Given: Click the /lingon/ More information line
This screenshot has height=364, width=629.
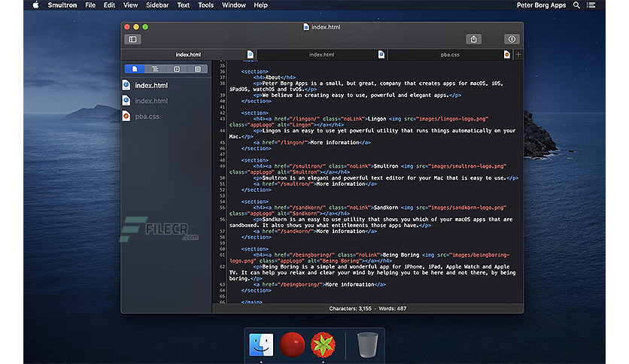Looking at the screenshot, I should (x=311, y=143).
